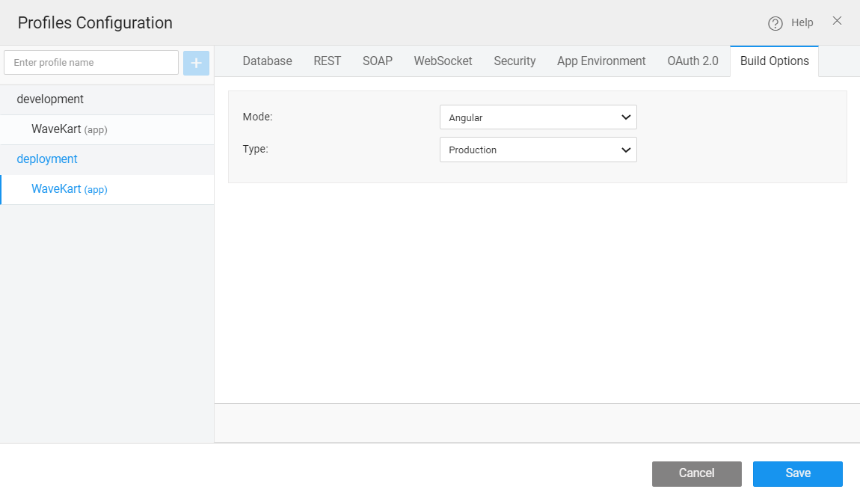Expand the Mode dropdown showing Angular
This screenshot has width=860, height=504.
point(538,117)
